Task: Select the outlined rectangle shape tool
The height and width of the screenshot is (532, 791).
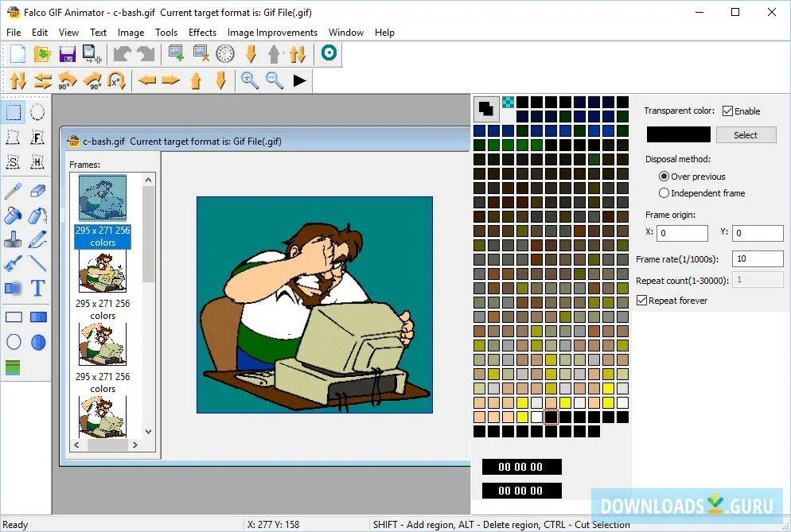Action: [14, 316]
